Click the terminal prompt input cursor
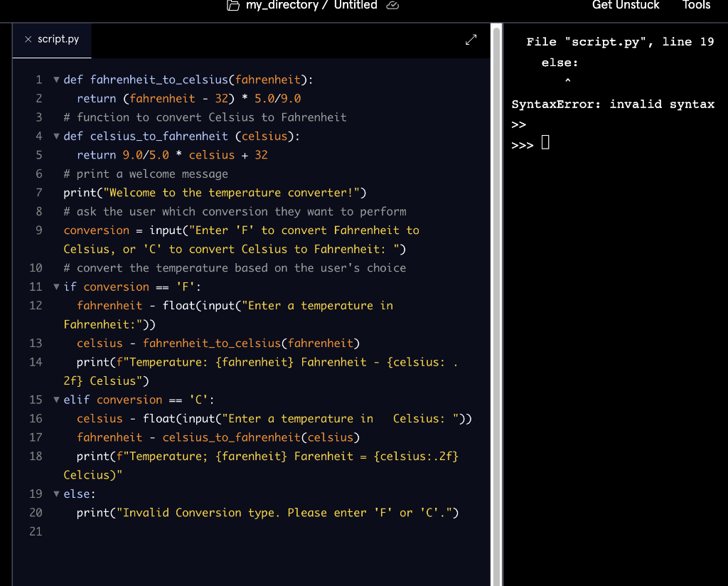 tap(545, 142)
